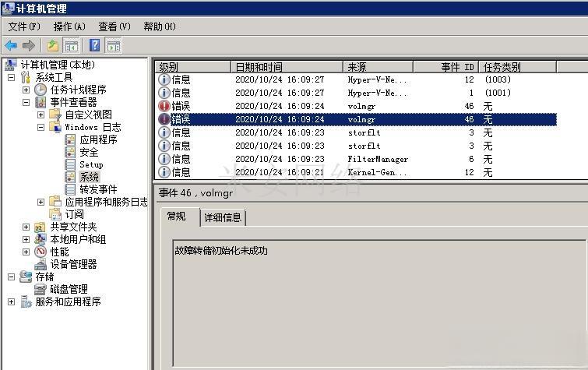This screenshot has height=370, width=588.
Task: Click the 安全 log icon
Action: [70, 152]
